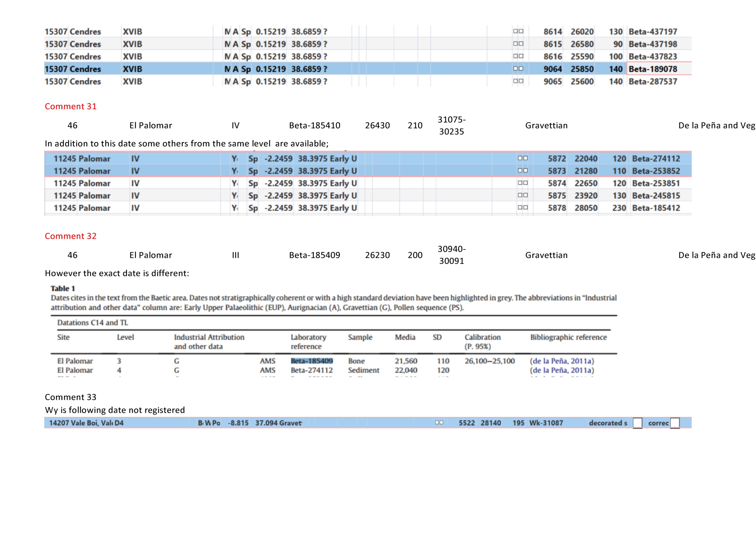Click the small squares in Beta-185412 row

pyautogui.click(x=523, y=208)
